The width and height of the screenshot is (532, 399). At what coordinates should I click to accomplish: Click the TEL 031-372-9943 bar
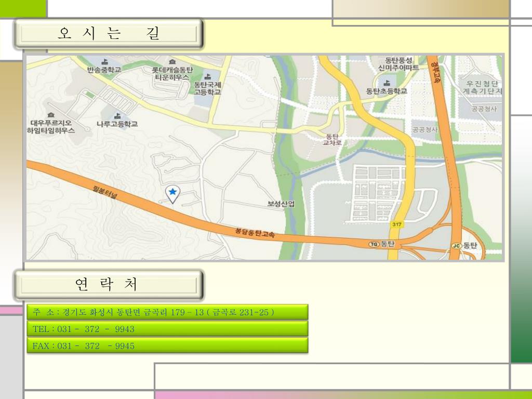[168, 329]
